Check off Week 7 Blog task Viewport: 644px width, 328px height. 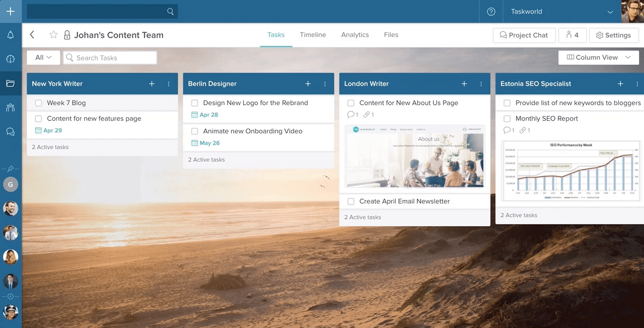[38, 103]
